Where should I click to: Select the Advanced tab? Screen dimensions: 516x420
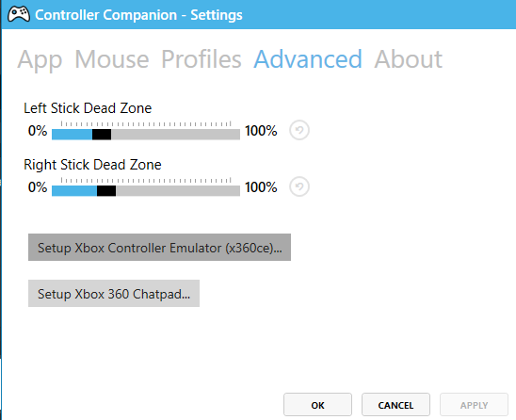point(308,59)
